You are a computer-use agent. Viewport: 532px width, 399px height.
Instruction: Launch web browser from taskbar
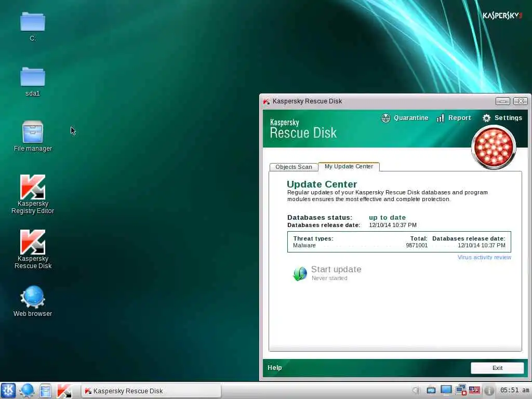click(26, 391)
